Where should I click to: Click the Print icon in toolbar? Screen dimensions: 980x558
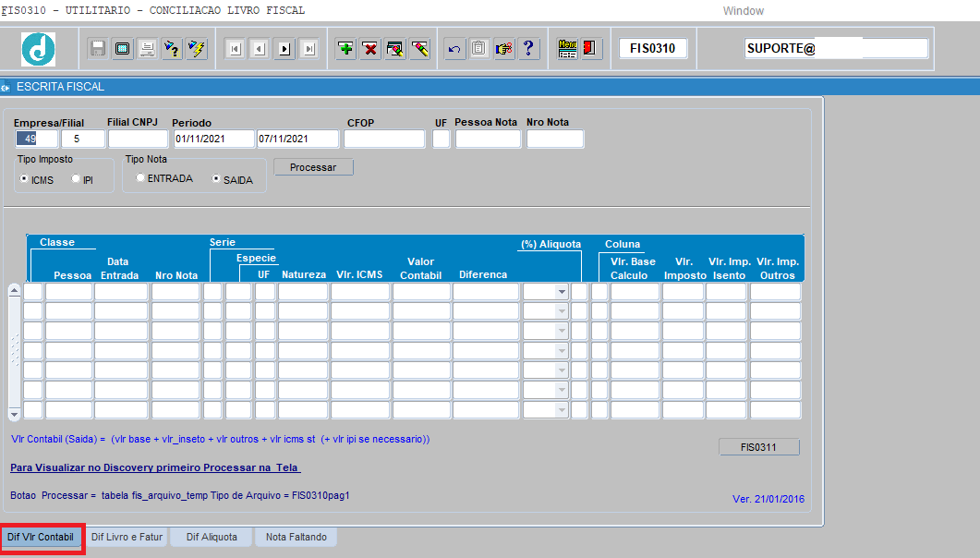pos(147,49)
